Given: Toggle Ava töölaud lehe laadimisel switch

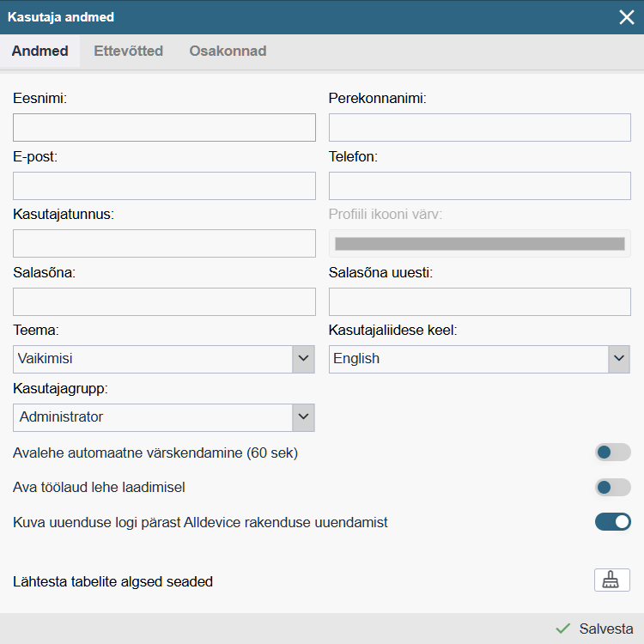Looking at the screenshot, I should coord(612,488).
